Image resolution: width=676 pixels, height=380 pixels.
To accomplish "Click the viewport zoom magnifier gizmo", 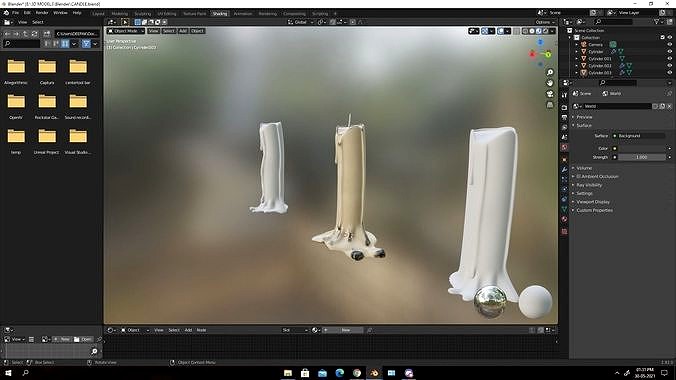I will click(550, 72).
